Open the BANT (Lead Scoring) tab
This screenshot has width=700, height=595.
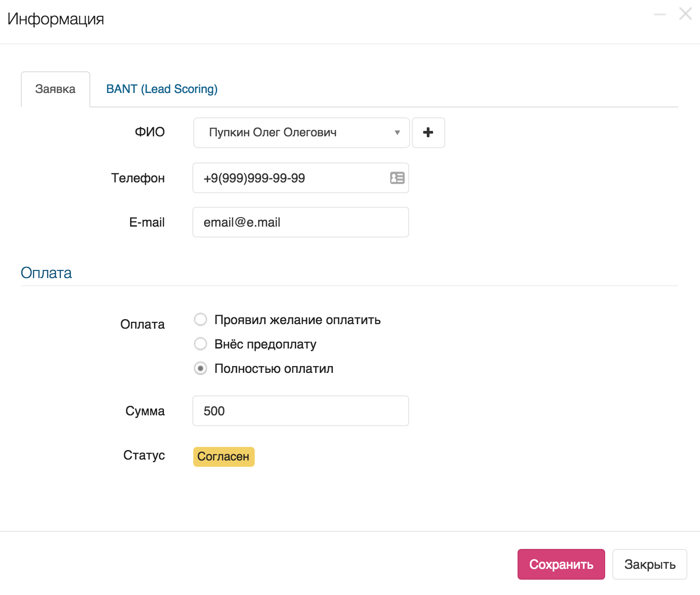[162, 89]
